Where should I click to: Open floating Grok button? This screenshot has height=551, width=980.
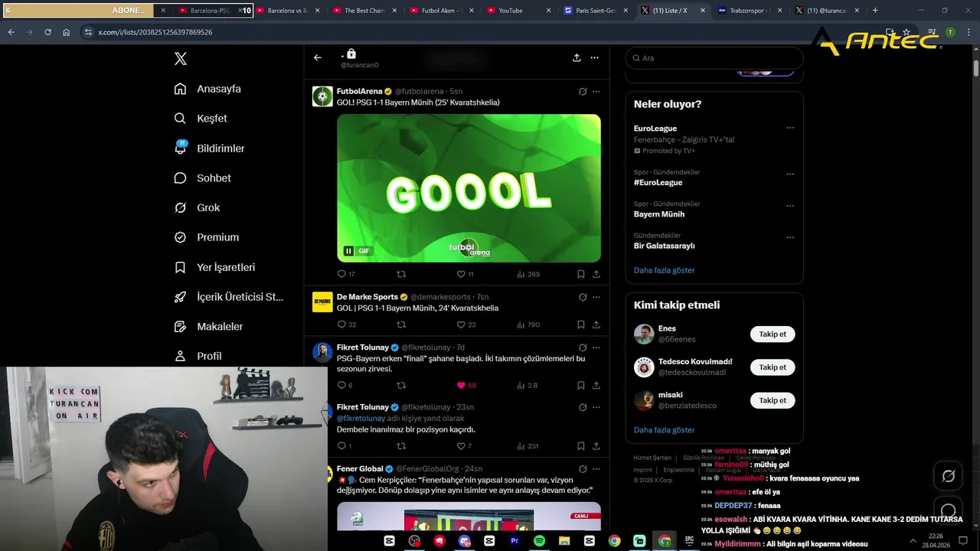pos(949,476)
